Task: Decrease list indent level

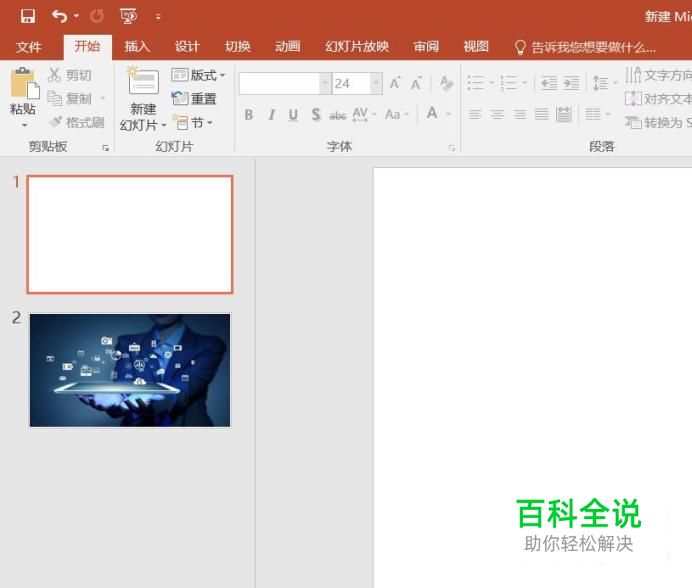Action: (549, 83)
